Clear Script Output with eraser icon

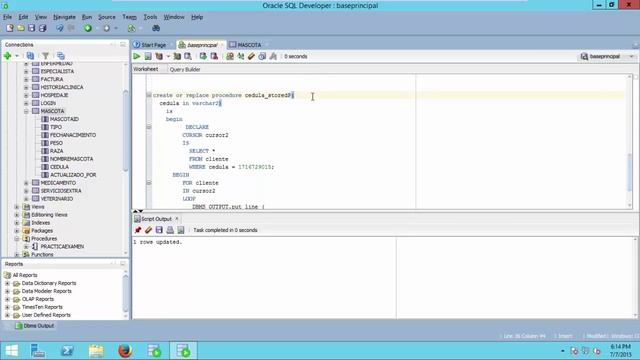tap(149, 230)
